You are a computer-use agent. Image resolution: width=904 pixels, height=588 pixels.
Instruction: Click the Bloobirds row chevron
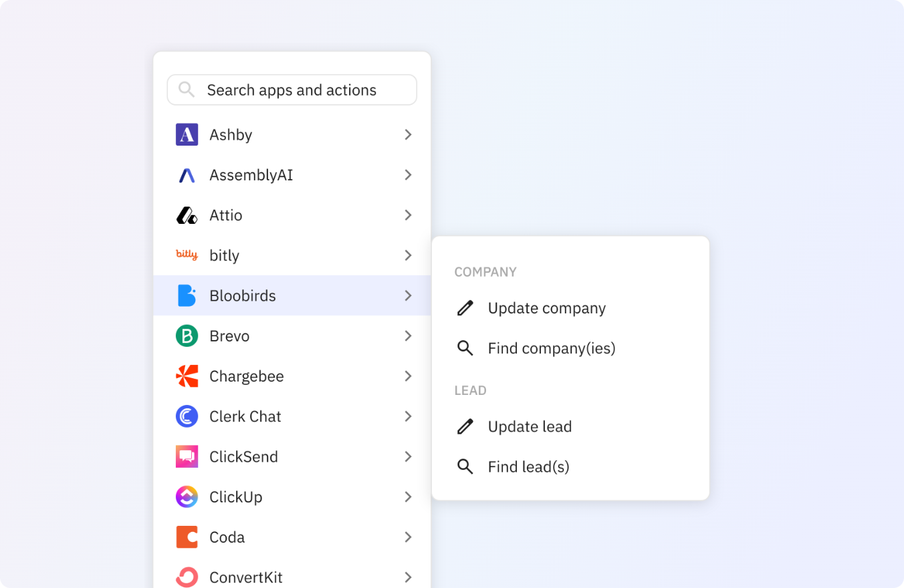[x=408, y=295]
